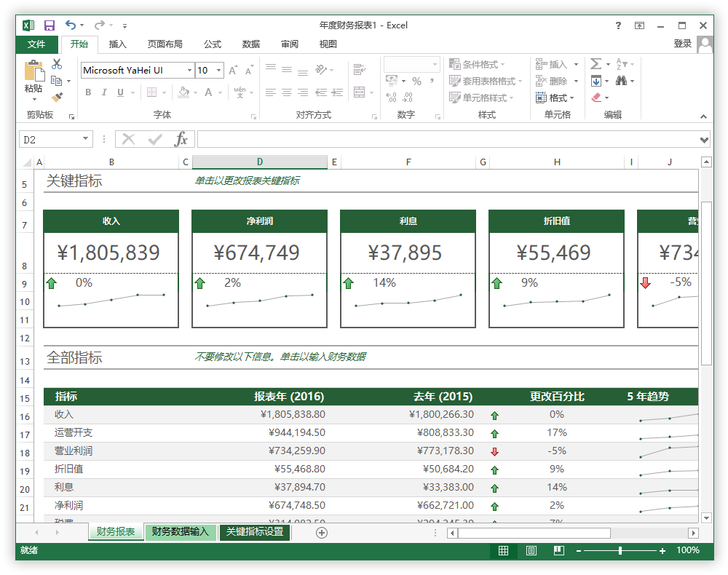Switch to the 页面布局 tab
The image size is (728, 575).
(x=165, y=44)
